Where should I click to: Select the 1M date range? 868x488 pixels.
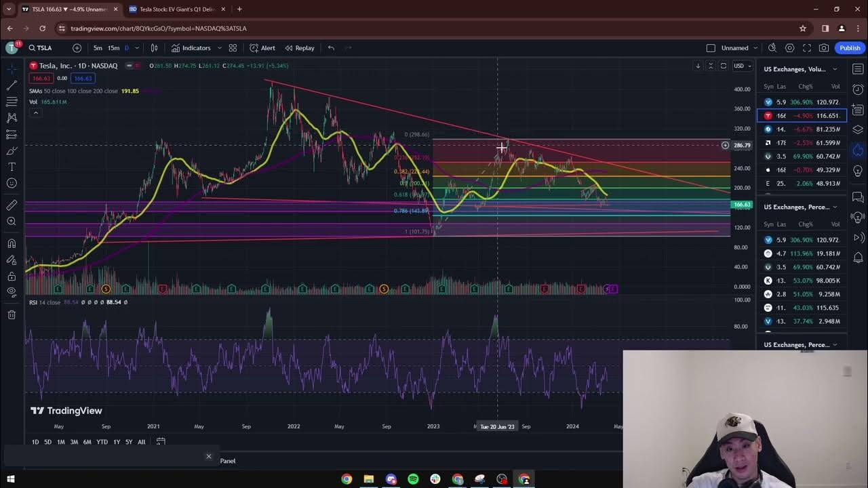(60, 442)
